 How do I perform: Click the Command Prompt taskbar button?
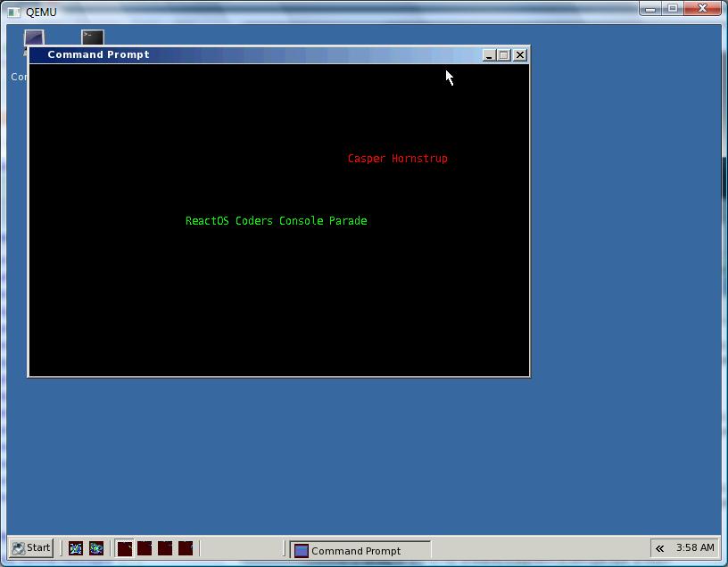(360, 550)
